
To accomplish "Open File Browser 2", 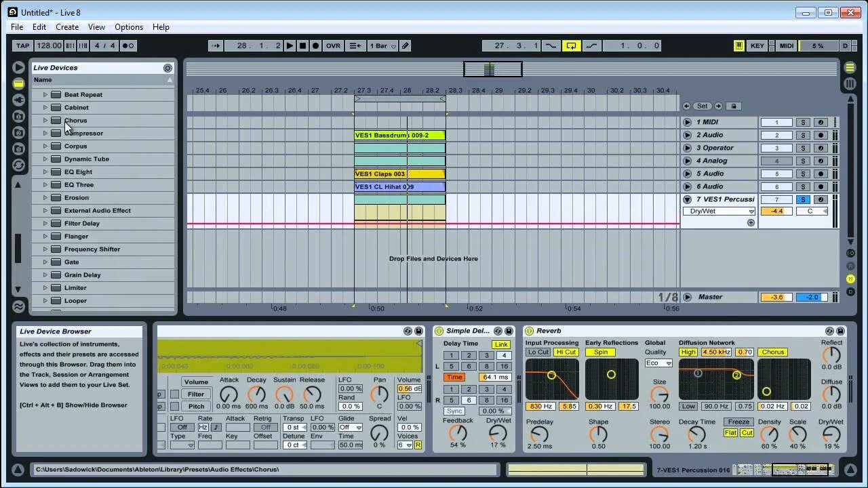I will [18, 132].
